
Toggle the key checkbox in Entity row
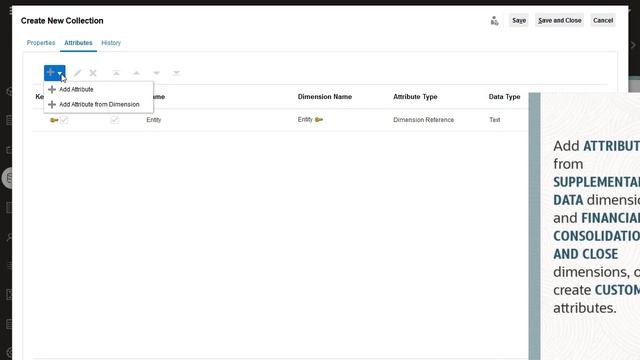coord(64,120)
